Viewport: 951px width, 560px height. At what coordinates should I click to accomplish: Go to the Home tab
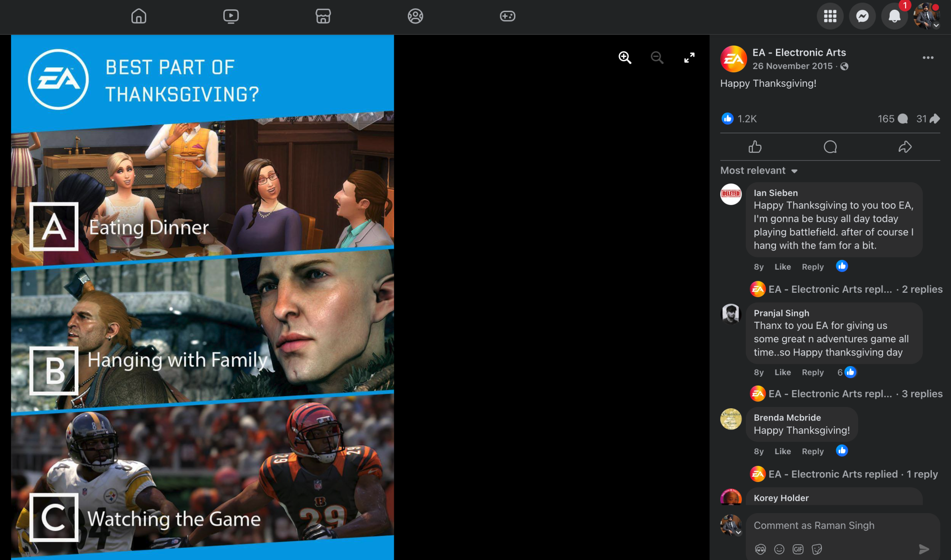[x=138, y=16]
